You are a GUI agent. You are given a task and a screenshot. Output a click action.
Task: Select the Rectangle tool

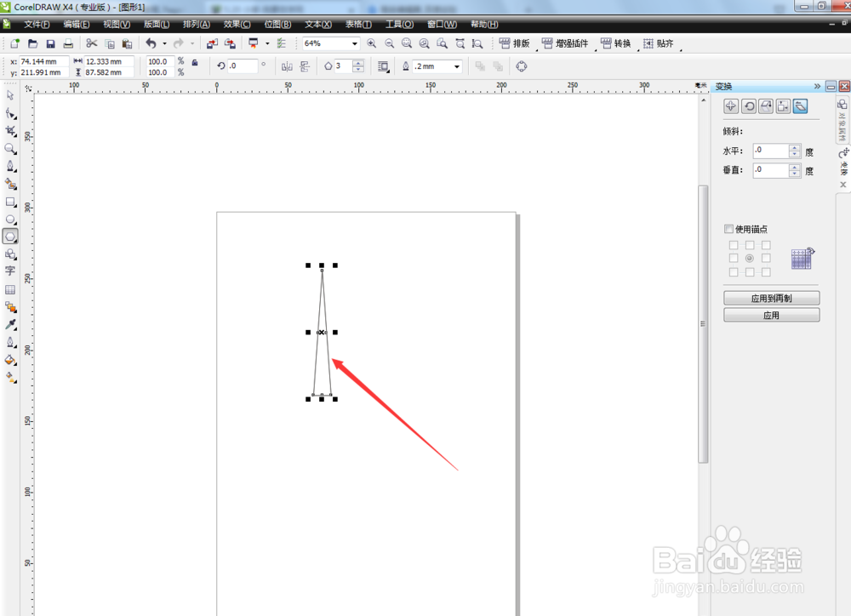tap(10, 202)
